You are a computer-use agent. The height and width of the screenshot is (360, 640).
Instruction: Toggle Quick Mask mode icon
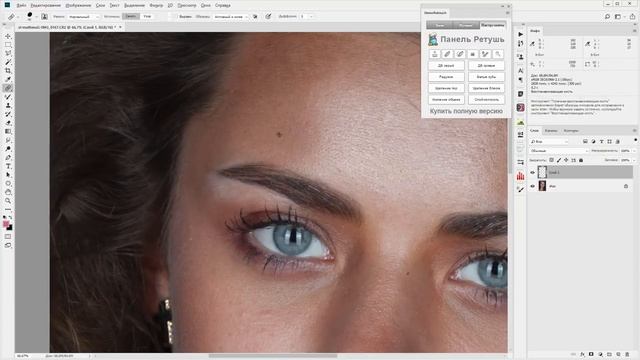(x=8, y=236)
